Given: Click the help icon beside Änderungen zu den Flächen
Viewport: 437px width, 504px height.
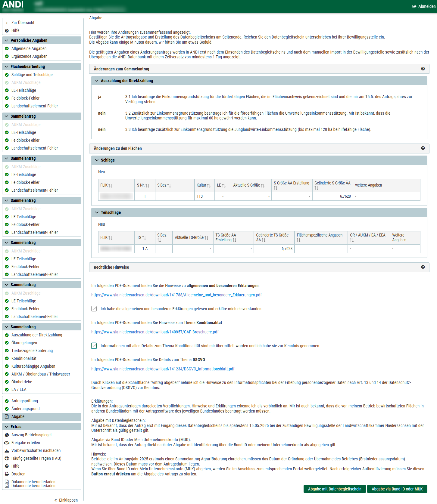Looking at the screenshot, I should coord(423,148).
